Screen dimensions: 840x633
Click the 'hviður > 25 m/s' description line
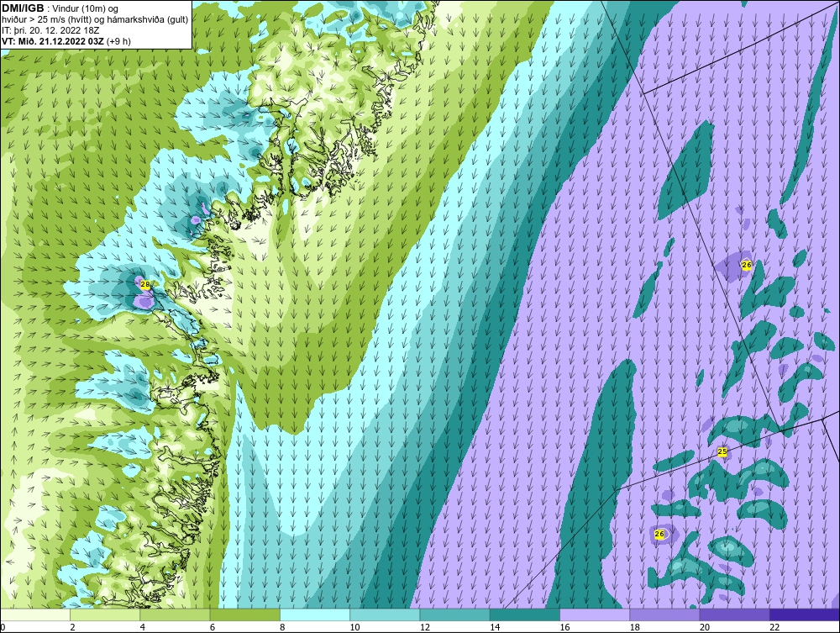(96, 19)
